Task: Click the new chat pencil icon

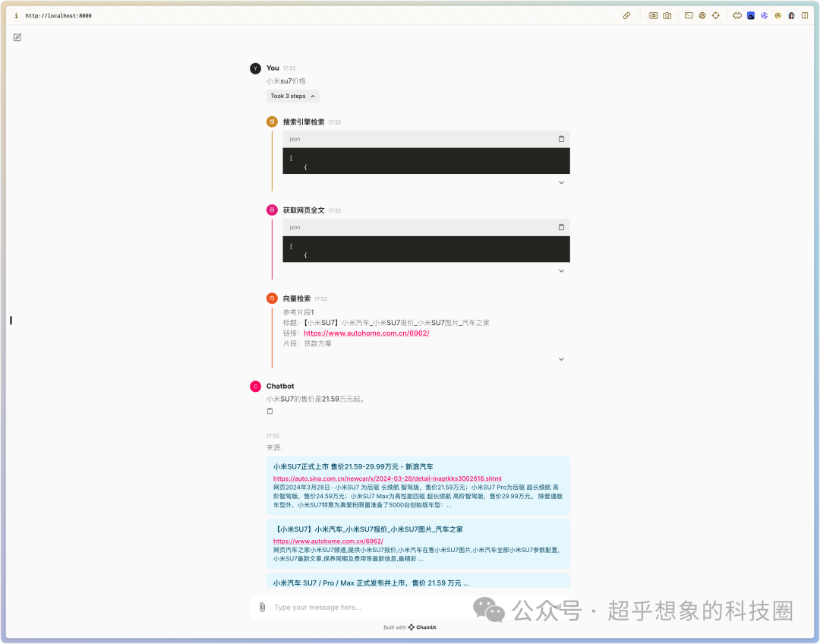Action: coord(17,37)
